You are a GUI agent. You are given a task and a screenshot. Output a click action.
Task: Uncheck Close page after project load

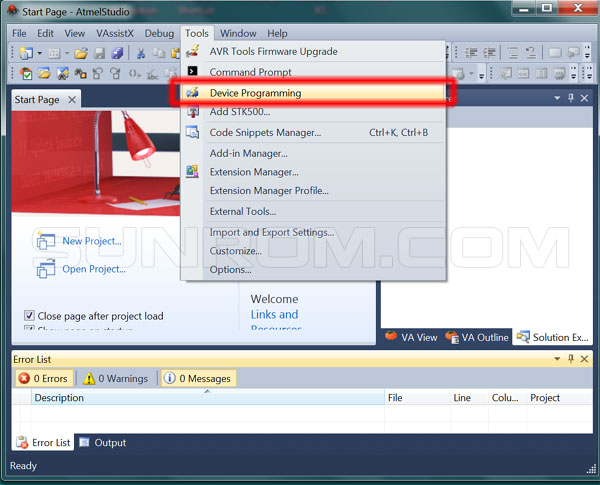tap(29, 316)
